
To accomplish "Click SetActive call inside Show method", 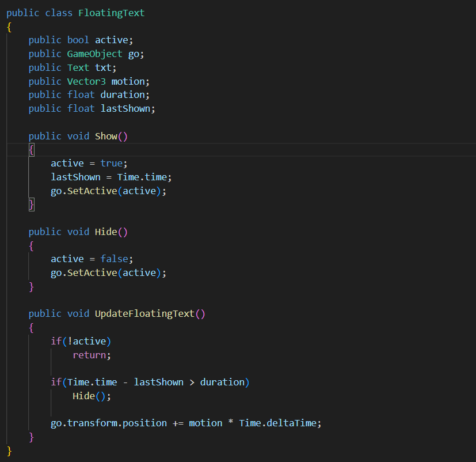I will pos(92,191).
